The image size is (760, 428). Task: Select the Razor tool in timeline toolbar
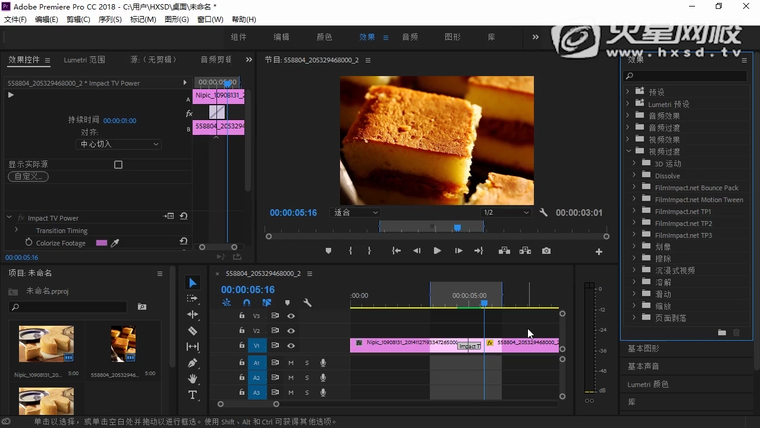(x=193, y=331)
